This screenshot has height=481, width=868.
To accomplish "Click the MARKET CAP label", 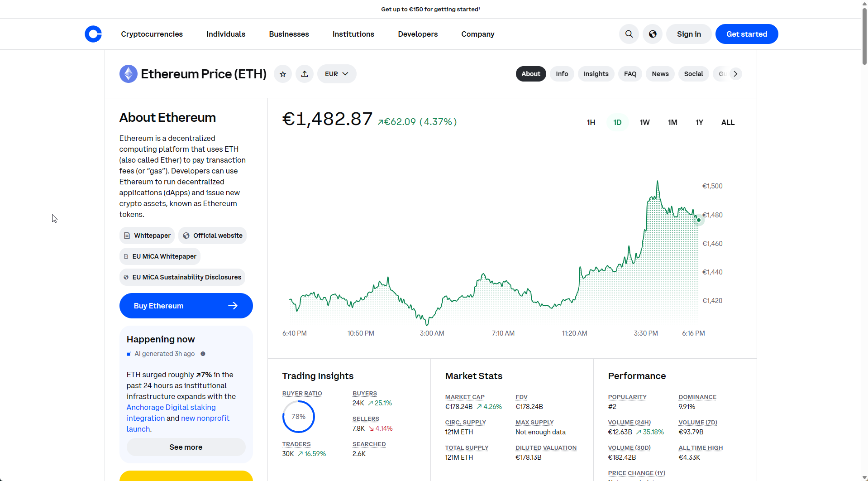I will 465,397.
